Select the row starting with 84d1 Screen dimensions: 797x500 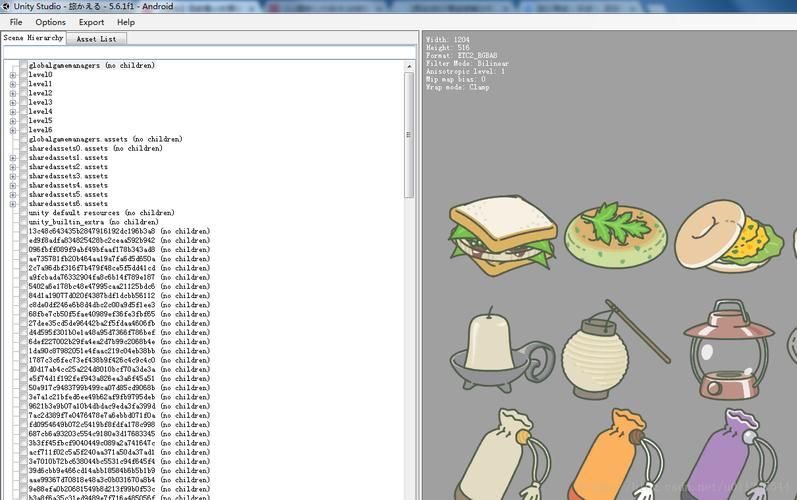pos(119,296)
